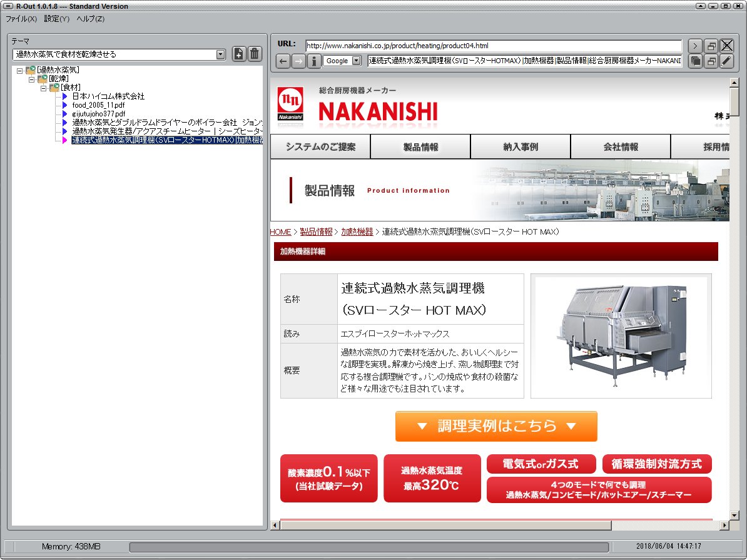This screenshot has height=560, width=747.
Task: Click the [食材] folder label
Action: point(71,88)
